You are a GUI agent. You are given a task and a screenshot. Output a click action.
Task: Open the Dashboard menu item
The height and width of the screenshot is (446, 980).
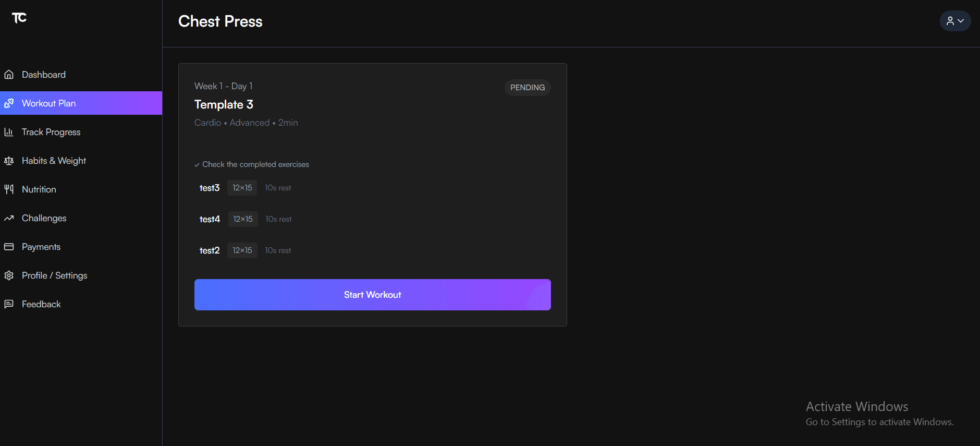click(44, 75)
